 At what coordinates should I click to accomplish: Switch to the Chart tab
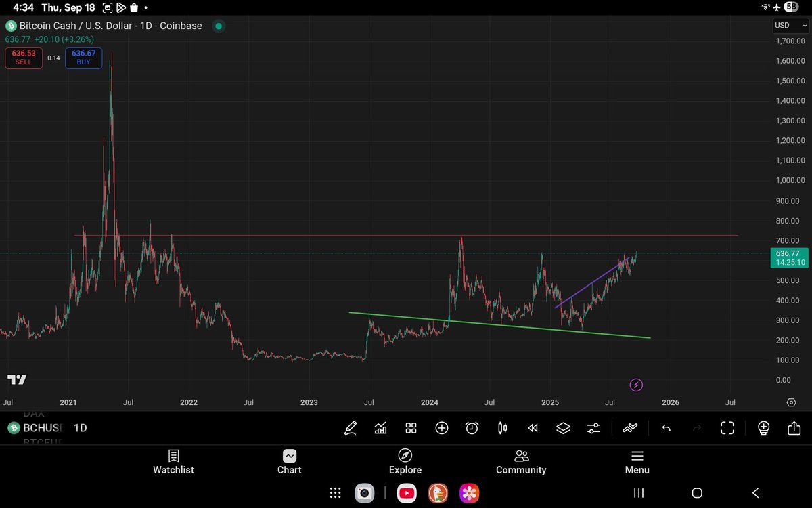click(x=289, y=462)
